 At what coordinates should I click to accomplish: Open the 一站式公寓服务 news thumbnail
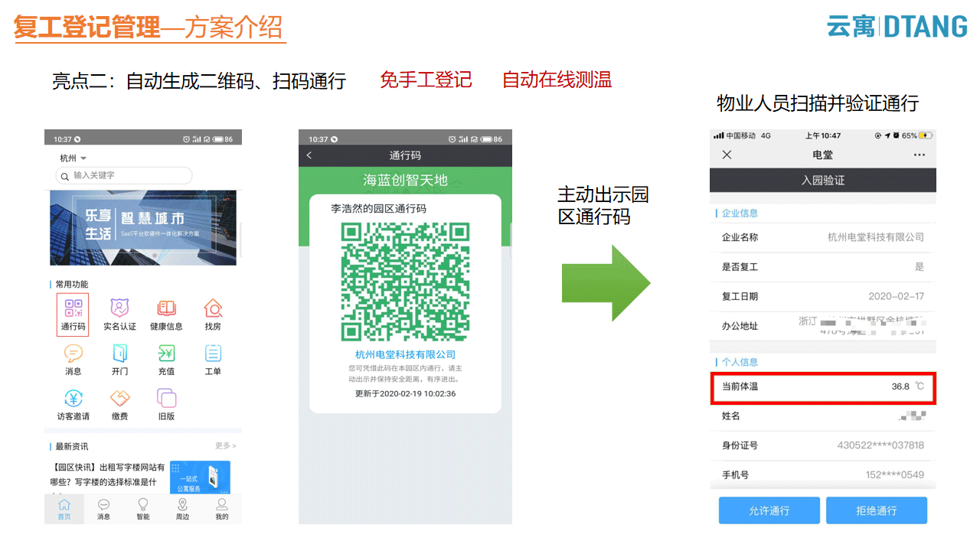click(200, 477)
